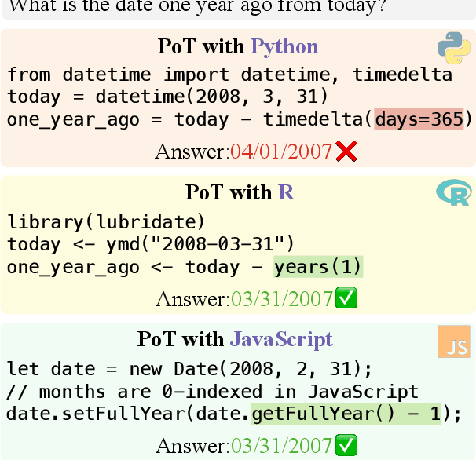Click the green 03/31/2007 answer under JavaScript
The height and width of the screenshot is (460, 476).
point(281,446)
